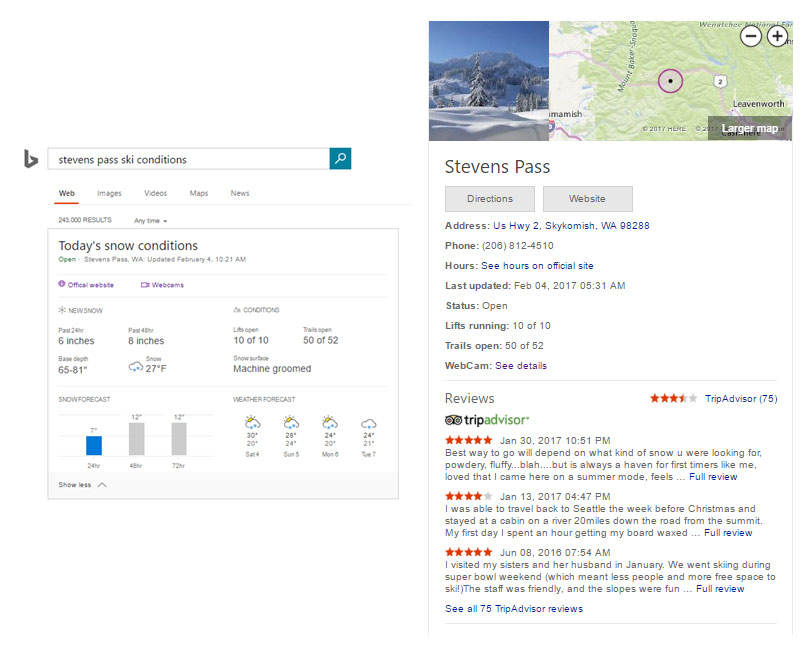Zoom in on the map with plus icon

click(777, 36)
